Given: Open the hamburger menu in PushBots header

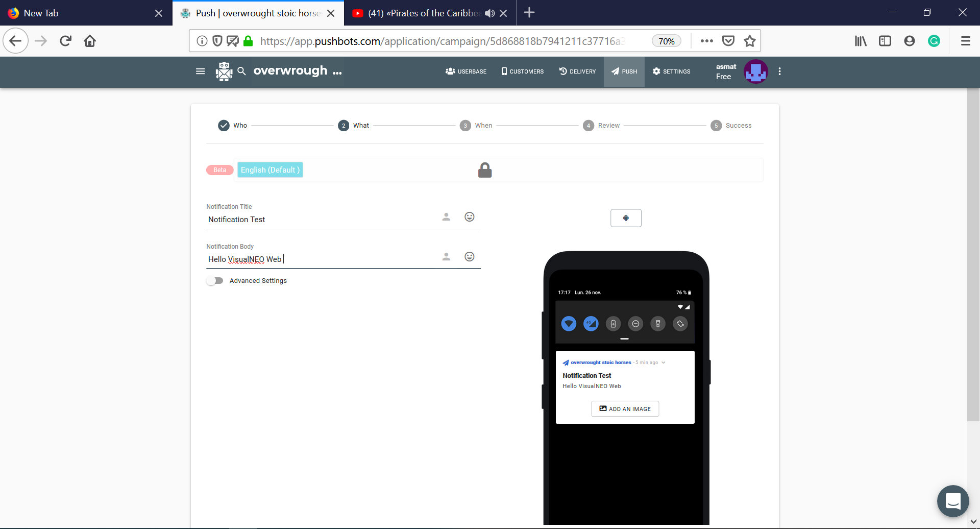Looking at the screenshot, I should pyautogui.click(x=200, y=71).
